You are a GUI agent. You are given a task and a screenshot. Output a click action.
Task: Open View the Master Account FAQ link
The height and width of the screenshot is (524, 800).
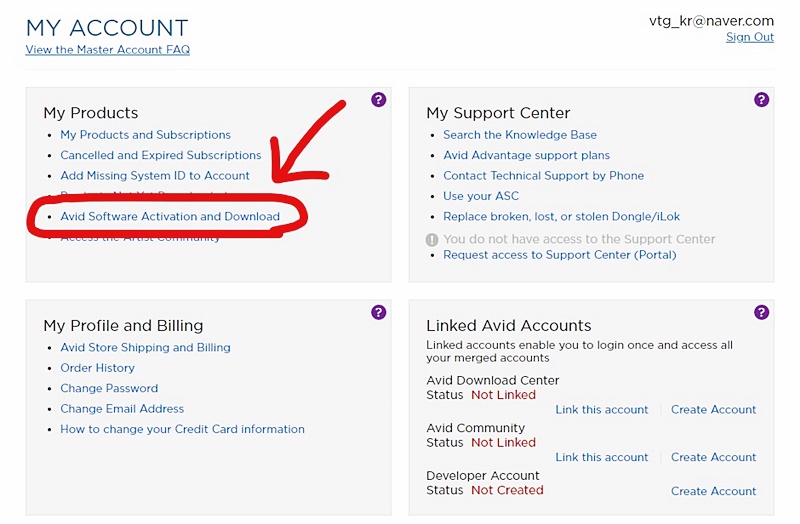point(108,49)
